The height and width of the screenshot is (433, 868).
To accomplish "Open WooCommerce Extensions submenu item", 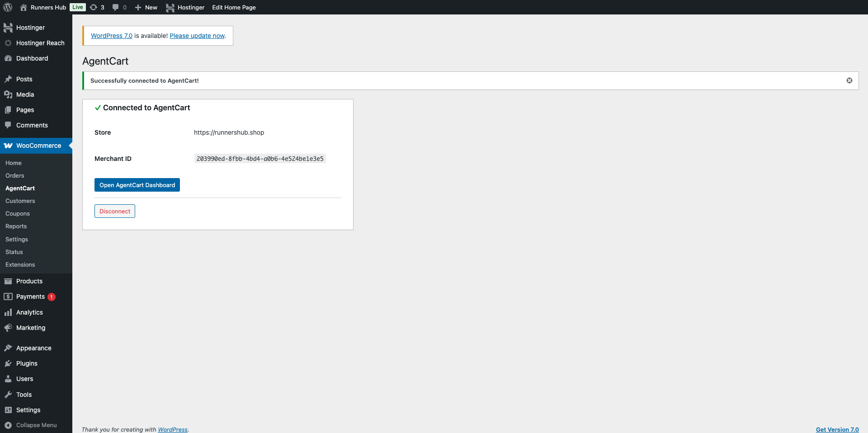I will point(20,264).
